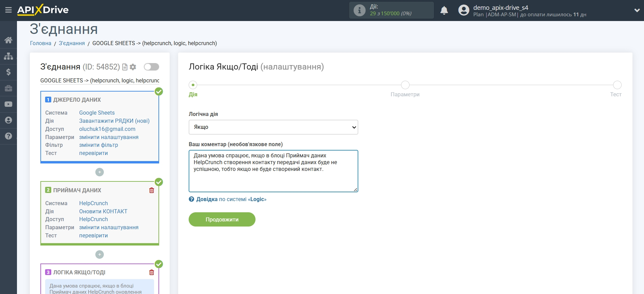
Task: Open Довідка по системі Logic link
Action: [x=231, y=199]
